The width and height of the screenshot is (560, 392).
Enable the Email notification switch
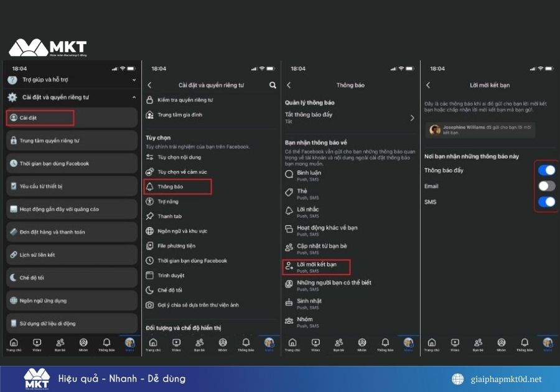pyautogui.click(x=546, y=186)
